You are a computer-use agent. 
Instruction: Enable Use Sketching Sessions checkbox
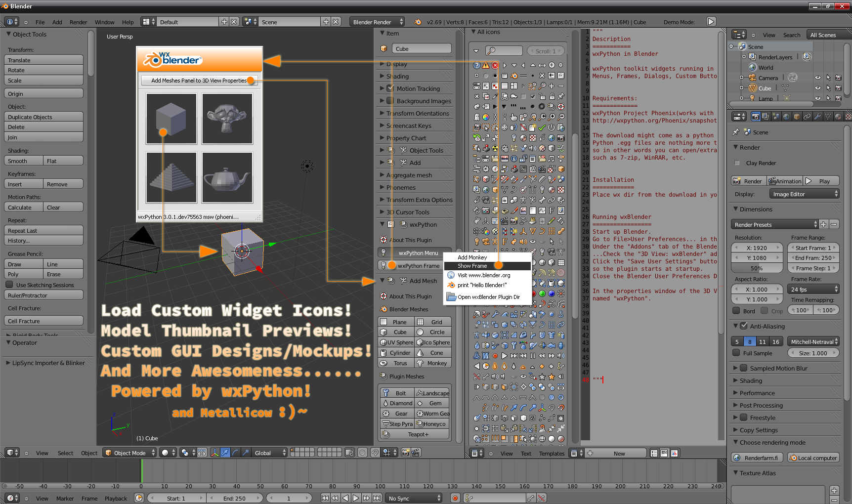pyautogui.click(x=9, y=285)
